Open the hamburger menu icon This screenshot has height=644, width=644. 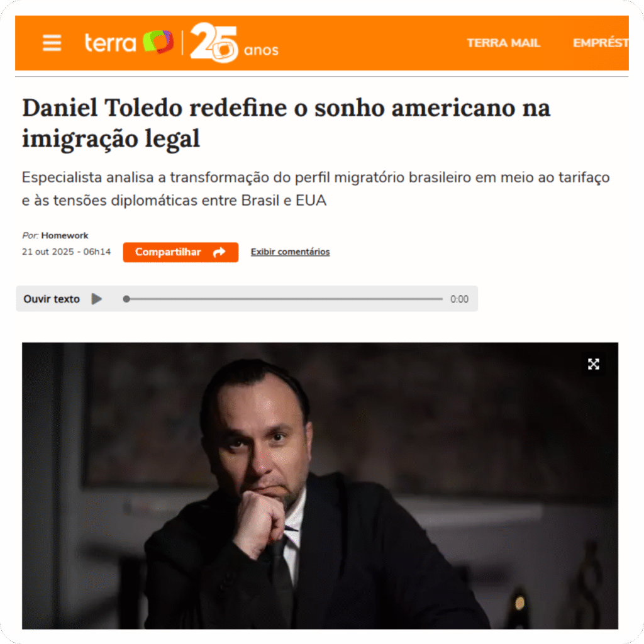pyautogui.click(x=52, y=43)
